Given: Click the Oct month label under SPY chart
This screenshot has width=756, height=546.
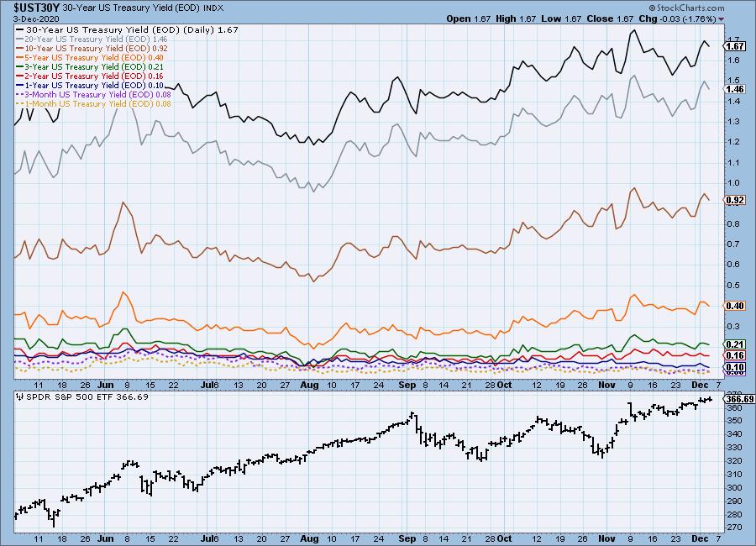Looking at the screenshot, I should 504,538.
